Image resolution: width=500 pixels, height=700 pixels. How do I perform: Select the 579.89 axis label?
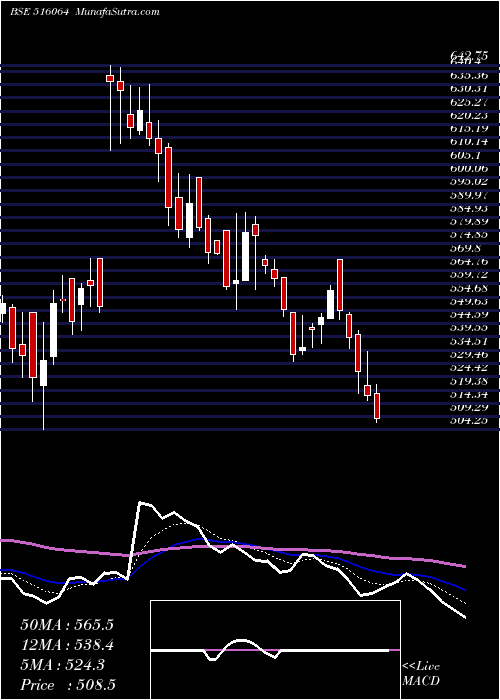(469, 221)
